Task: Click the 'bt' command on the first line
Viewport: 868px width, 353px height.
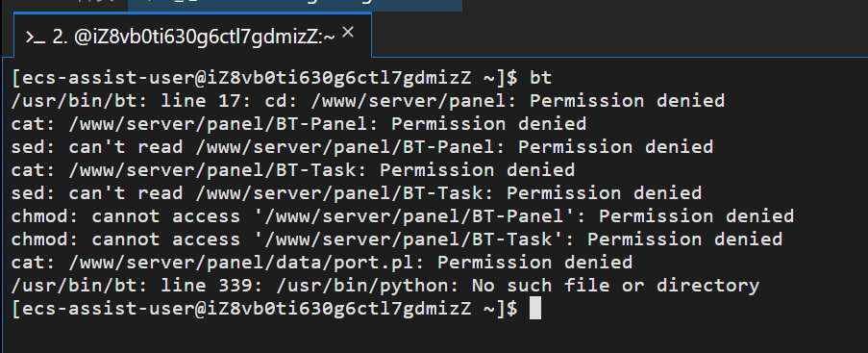Action: [541, 78]
